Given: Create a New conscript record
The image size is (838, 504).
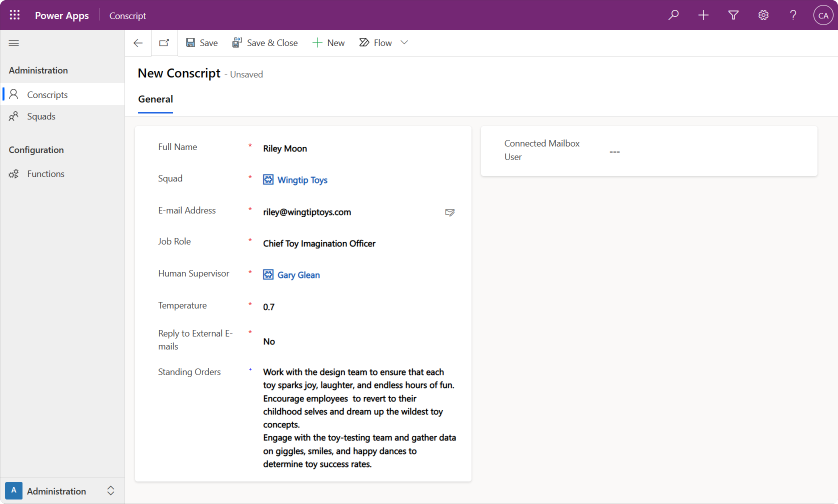Looking at the screenshot, I should click(328, 43).
